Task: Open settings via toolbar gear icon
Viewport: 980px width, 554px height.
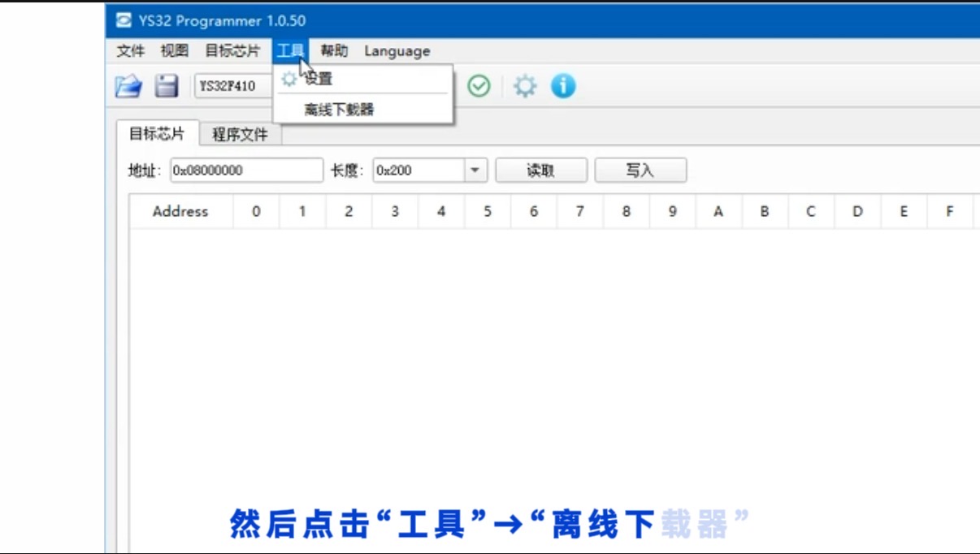Action: (526, 86)
